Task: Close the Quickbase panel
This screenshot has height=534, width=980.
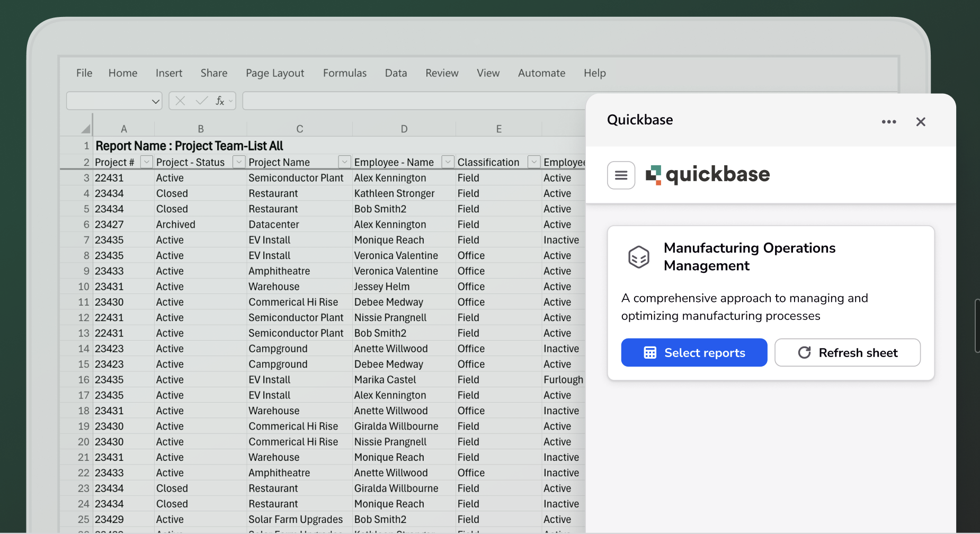Action: pyautogui.click(x=921, y=122)
